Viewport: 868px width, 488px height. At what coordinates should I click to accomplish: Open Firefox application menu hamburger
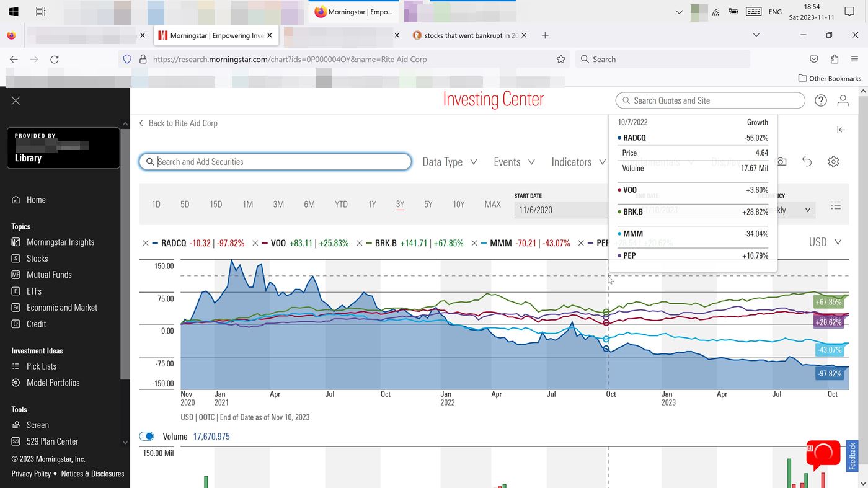pyautogui.click(x=854, y=60)
